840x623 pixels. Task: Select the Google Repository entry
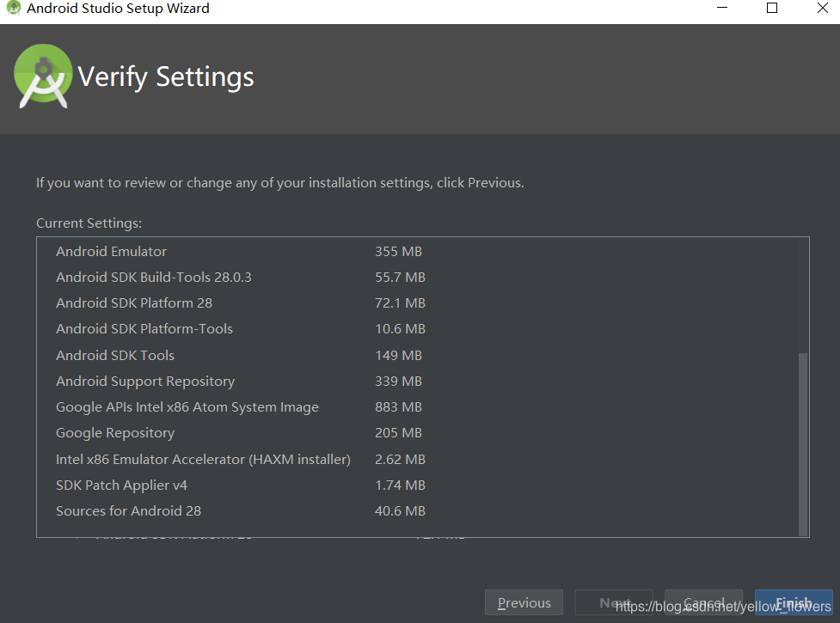click(115, 432)
